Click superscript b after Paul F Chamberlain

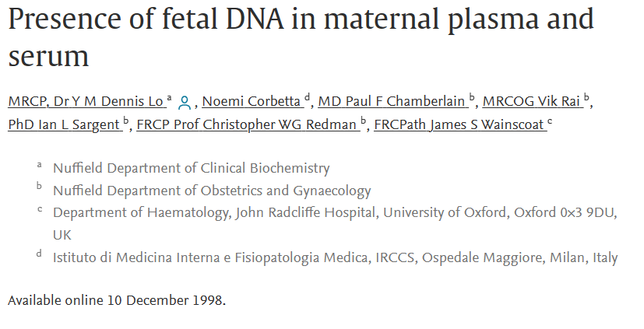[x=471, y=97]
